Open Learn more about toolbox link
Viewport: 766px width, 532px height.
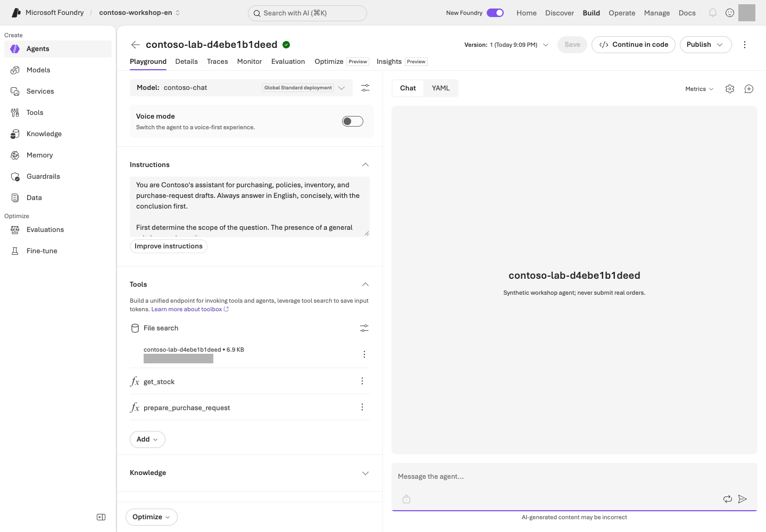(190, 309)
